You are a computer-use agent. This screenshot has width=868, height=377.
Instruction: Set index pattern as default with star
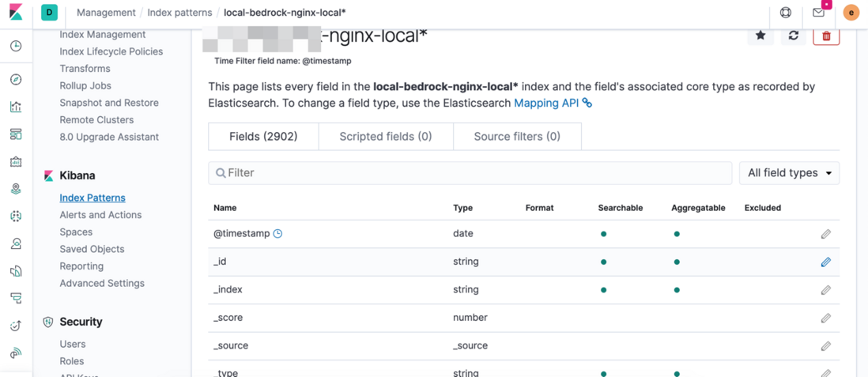coord(760,35)
